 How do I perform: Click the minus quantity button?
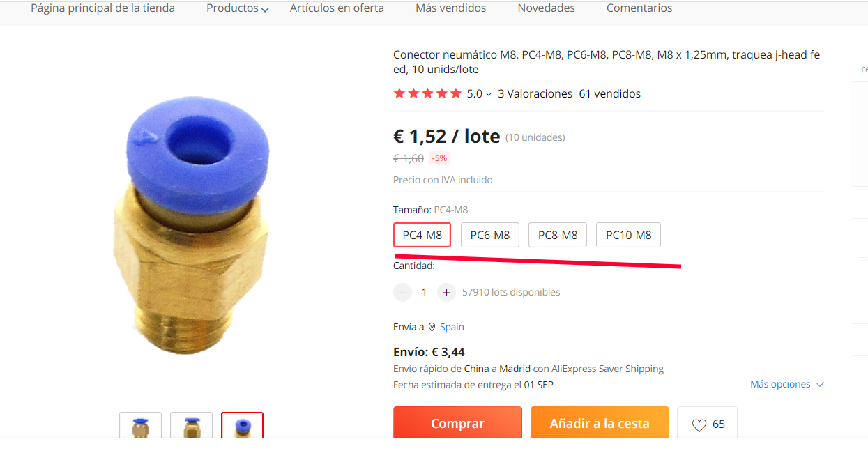[402, 292]
